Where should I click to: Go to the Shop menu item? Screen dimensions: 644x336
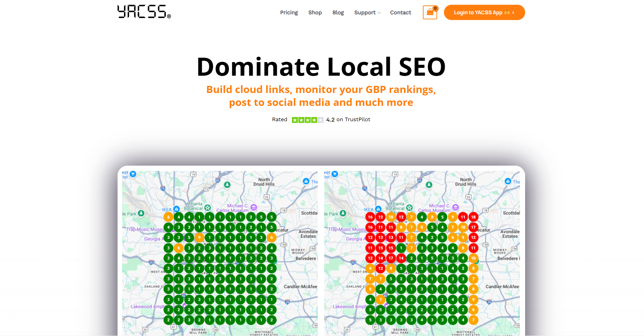315,13
